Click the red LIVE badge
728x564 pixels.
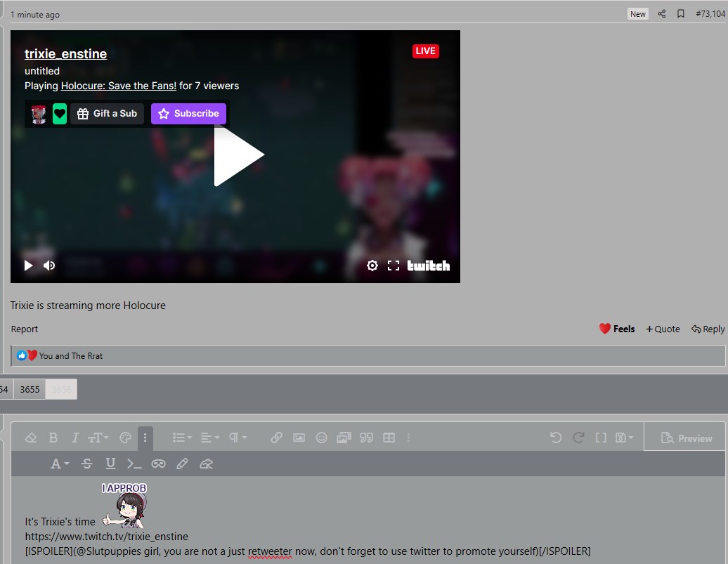[425, 51]
